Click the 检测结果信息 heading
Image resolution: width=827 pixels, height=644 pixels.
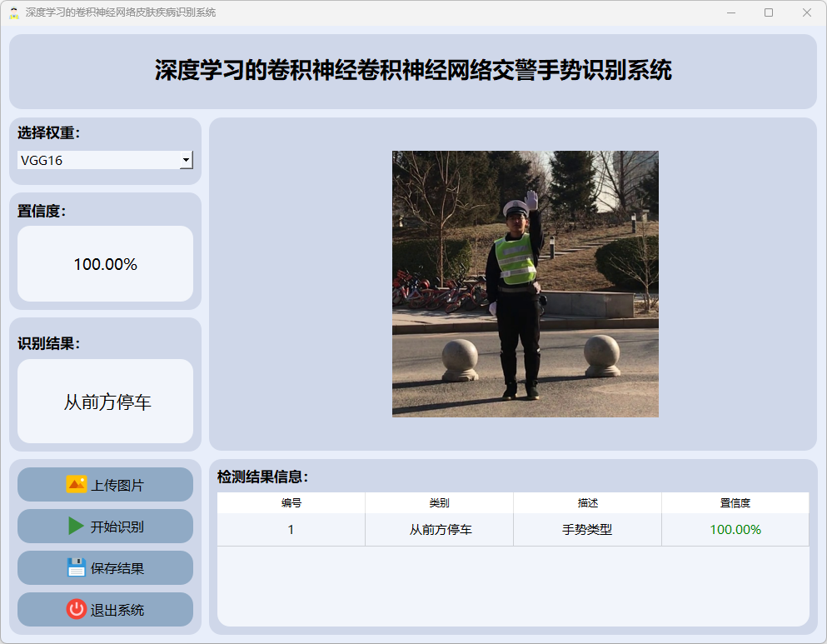point(262,477)
